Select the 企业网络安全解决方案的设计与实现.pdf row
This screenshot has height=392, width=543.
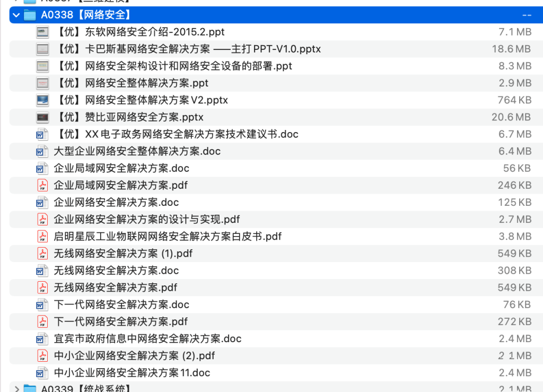click(x=265, y=219)
